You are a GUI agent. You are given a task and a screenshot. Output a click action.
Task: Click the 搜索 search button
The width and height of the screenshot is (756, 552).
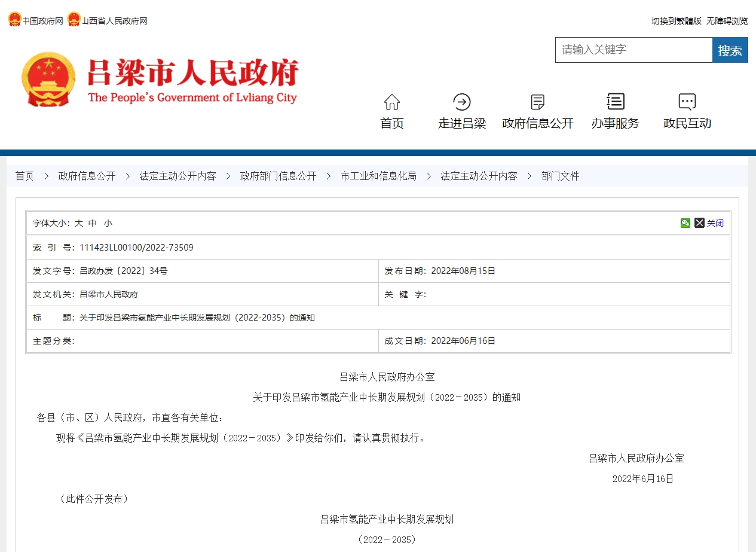click(x=730, y=50)
